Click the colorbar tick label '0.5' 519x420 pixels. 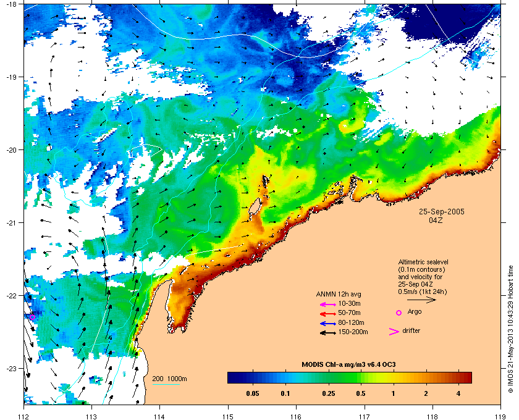click(x=361, y=394)
